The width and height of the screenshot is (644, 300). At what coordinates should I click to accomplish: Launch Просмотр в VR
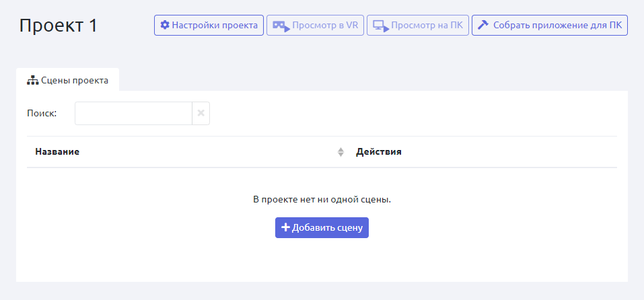pos(315,26)
